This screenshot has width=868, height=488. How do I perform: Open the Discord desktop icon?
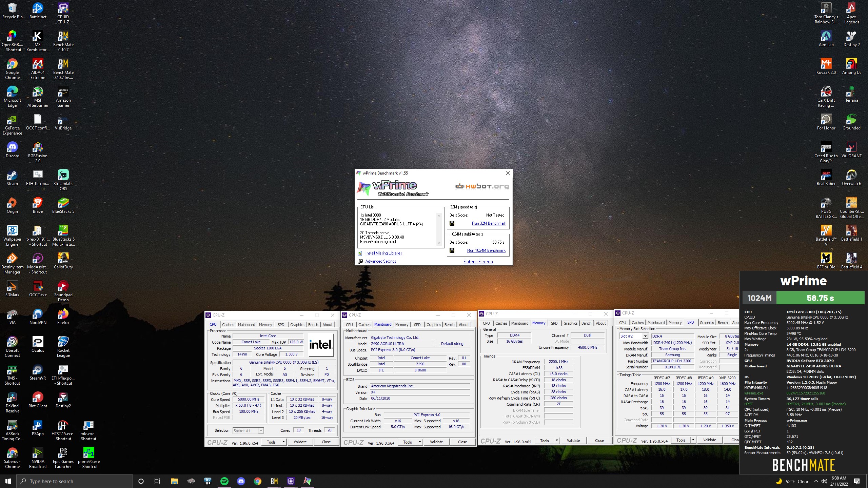12,150
